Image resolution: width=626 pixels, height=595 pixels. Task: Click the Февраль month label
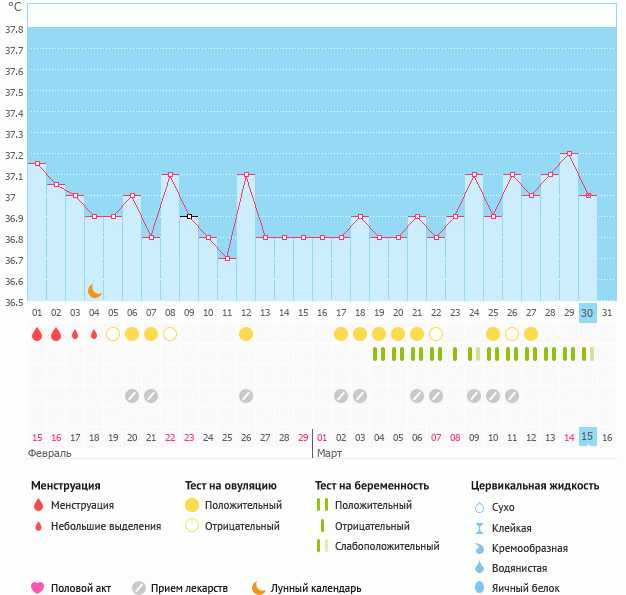[50, 453]
